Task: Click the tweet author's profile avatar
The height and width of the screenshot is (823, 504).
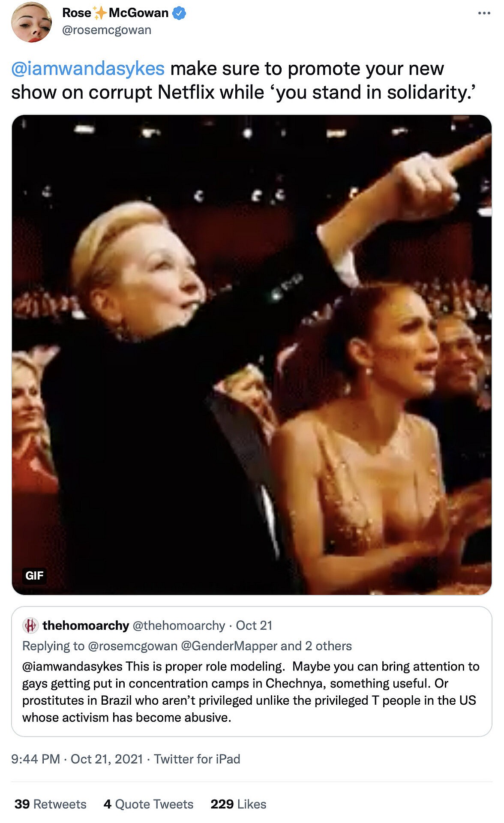Action: pos(31,22)
